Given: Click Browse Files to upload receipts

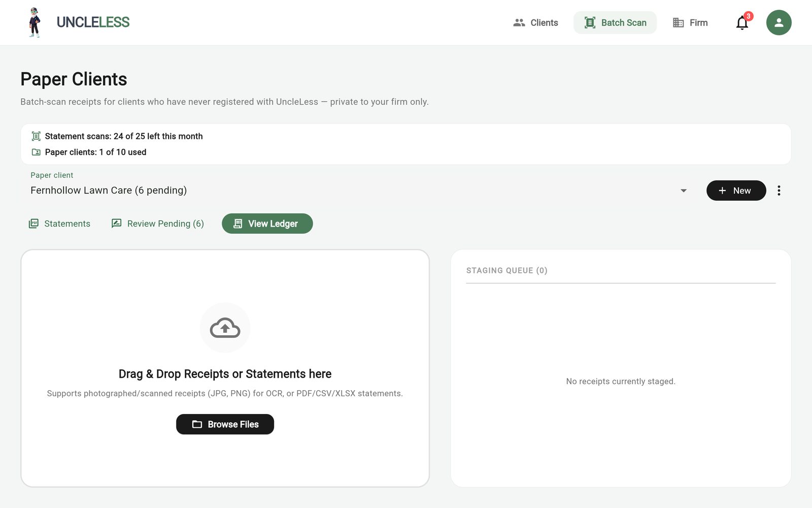Looking at the screenshot, I should (225, 424).
